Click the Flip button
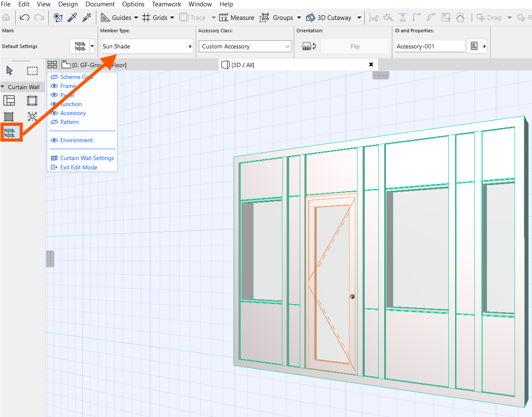Image resolution: width=532 pixels, height=417 pixels. point(355,46)
